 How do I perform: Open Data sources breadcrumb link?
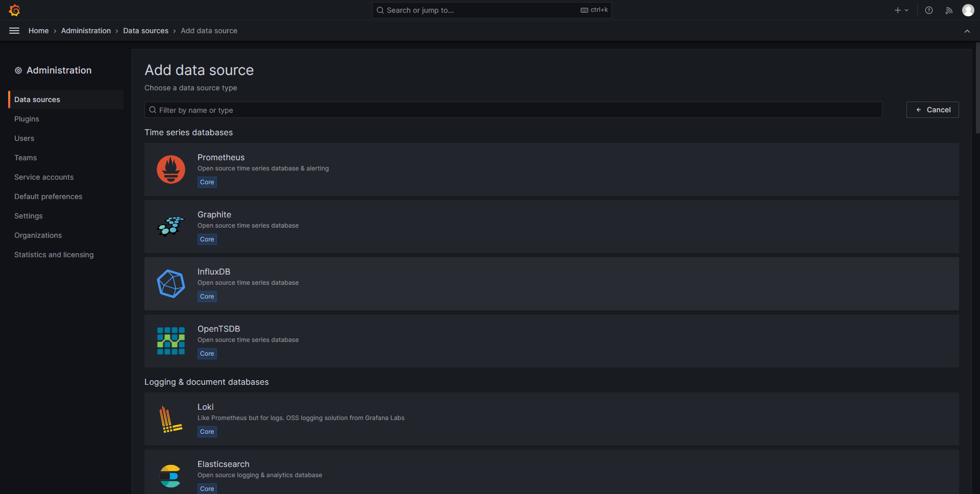coord(145,31)
